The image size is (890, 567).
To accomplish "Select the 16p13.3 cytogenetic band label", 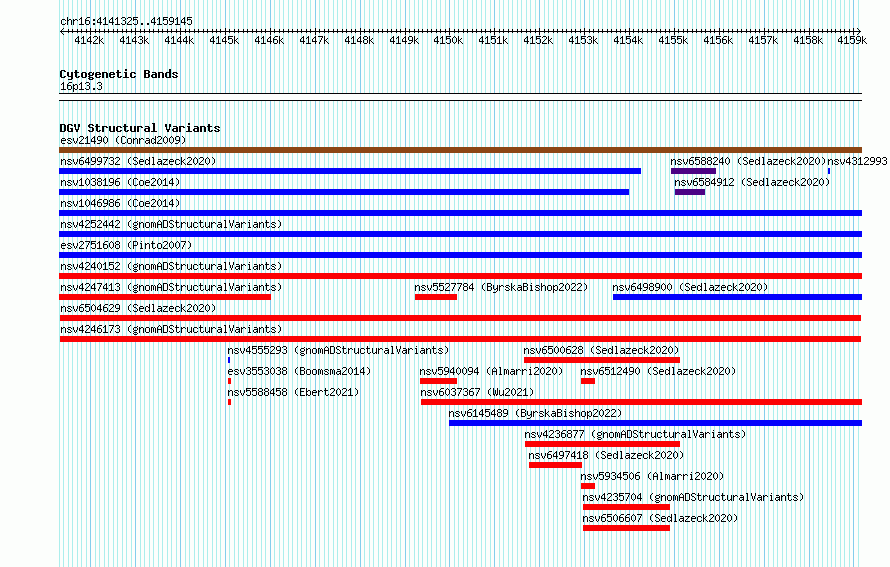I will (81, 86).
